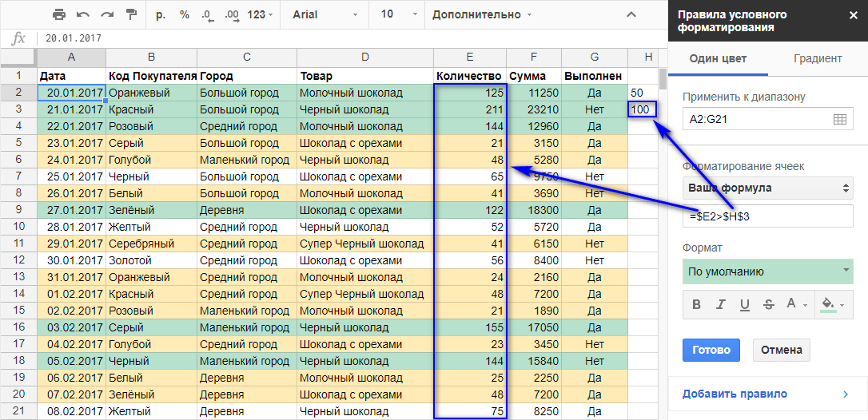Select the paint format tool
868x420 pixels.
tap(131, 15)
